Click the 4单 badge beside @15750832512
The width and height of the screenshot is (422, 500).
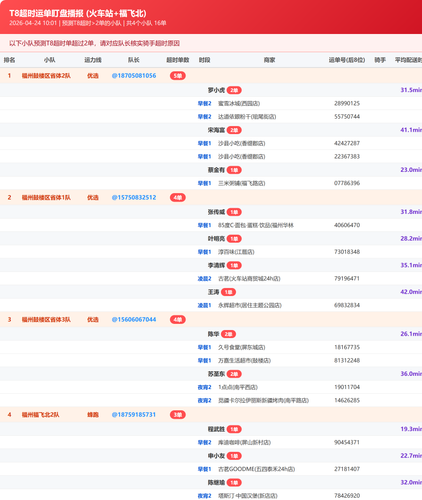[x=178, y=198]
